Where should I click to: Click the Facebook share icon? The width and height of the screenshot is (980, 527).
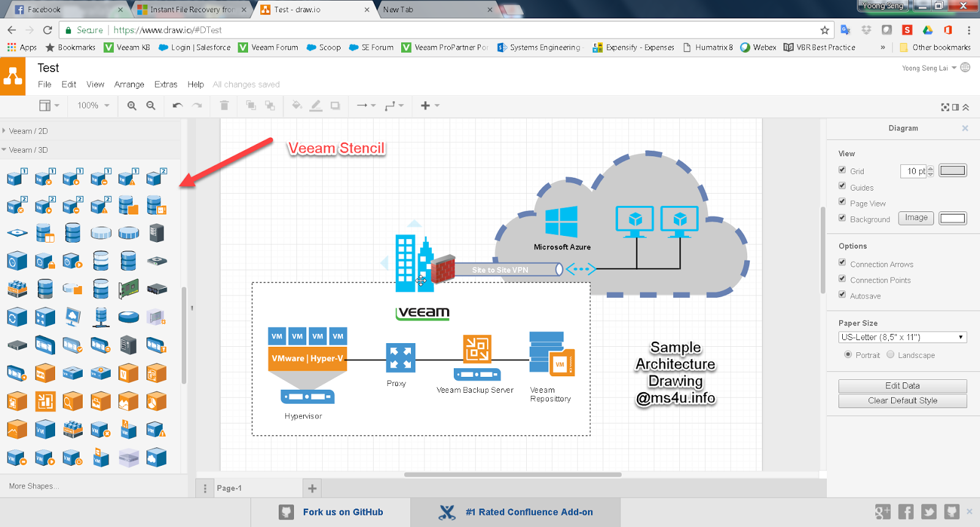tap(906, 512)
